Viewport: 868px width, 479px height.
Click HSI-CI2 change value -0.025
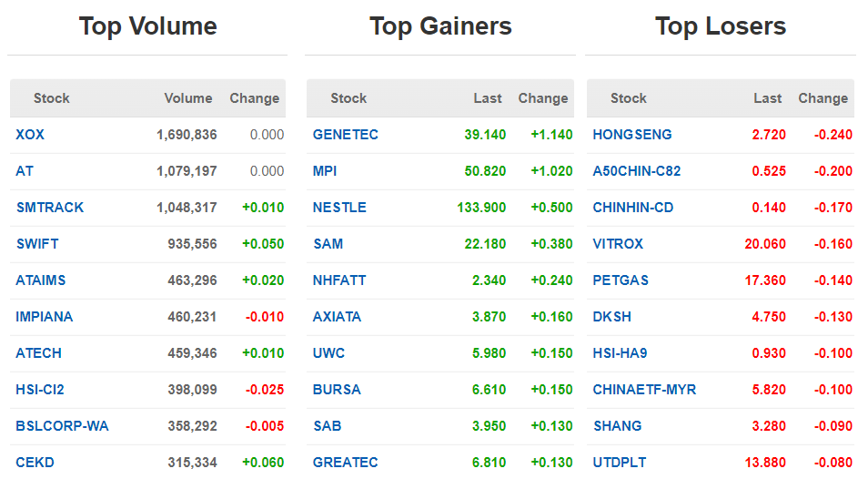[x=265, y=390]
